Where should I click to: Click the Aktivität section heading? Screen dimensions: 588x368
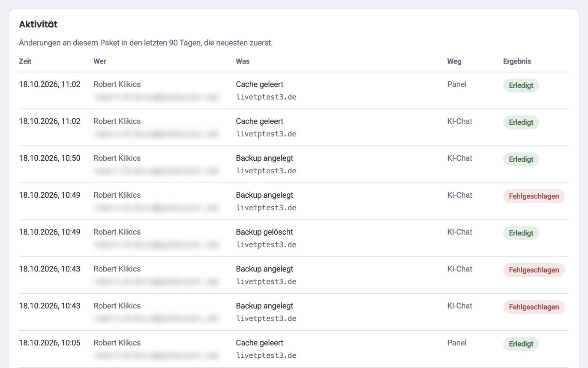(x=38, y=24)
